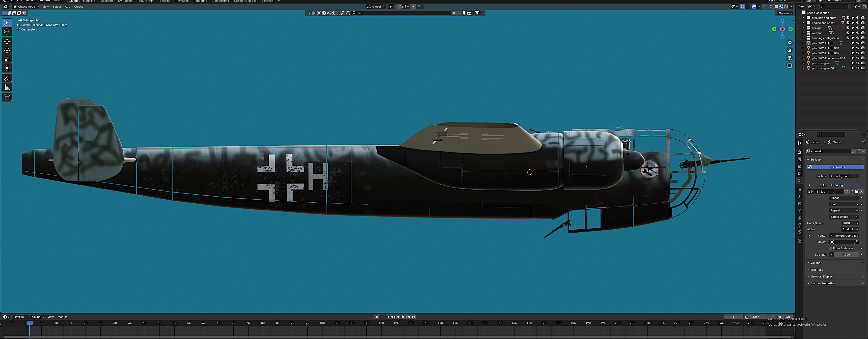Screen dimensions: 868x339
Task: Activate the Rotate tool
Action: [x=7, y=50]
